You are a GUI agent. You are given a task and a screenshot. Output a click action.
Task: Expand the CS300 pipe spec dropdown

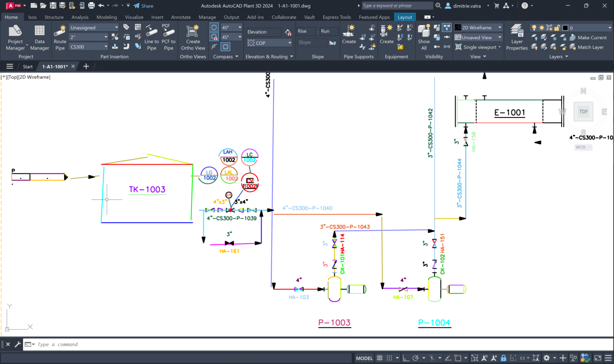click(x=89, y=47)
